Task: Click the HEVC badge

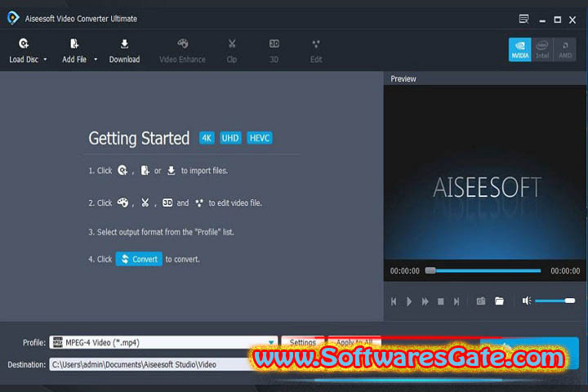Action: pyautogui.click(x=260, y=138)
